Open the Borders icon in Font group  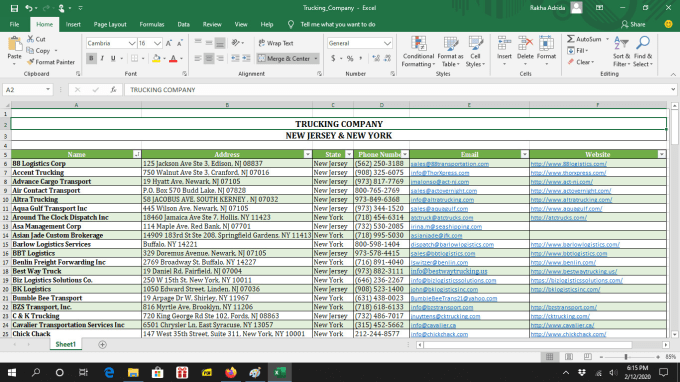click(134, 59)
